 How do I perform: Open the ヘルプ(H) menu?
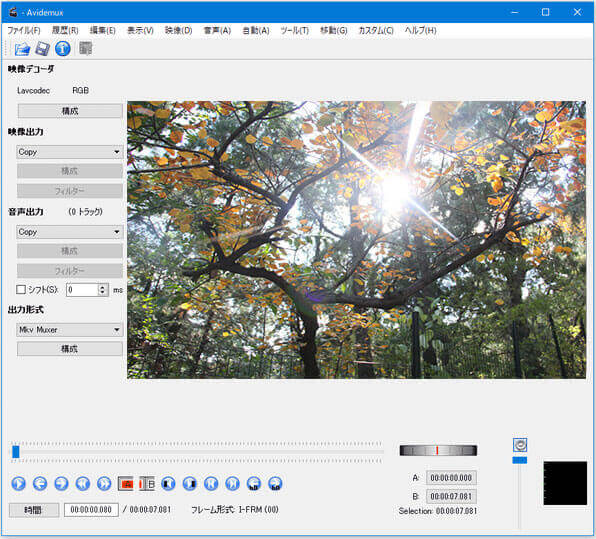(420, 30)
